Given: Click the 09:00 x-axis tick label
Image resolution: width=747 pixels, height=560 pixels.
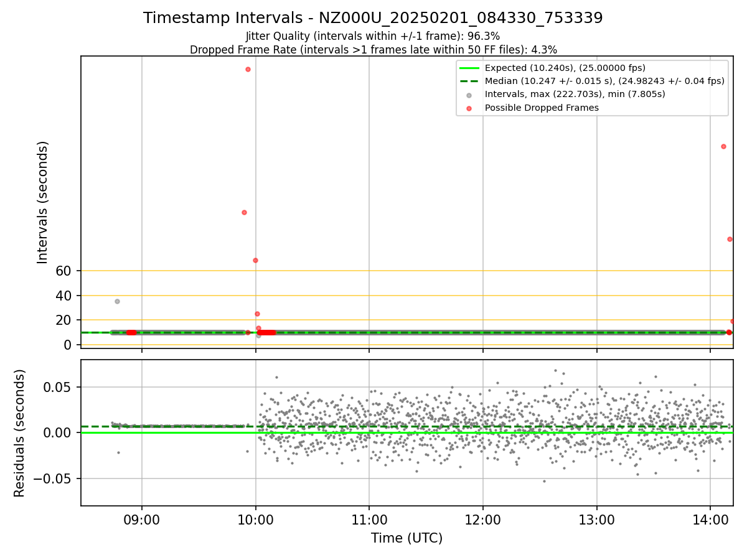Looking at the screenshot, I should [x=142, y=520].
